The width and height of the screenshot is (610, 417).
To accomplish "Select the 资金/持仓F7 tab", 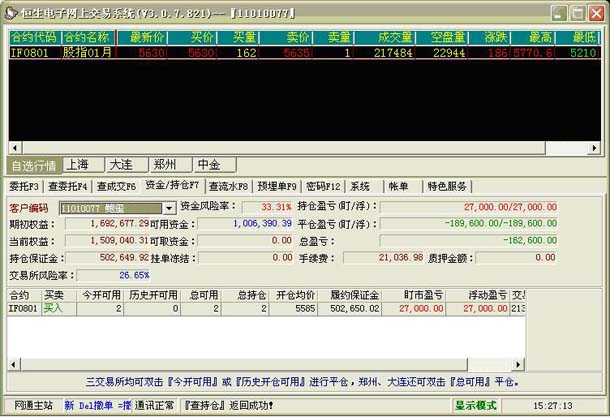I will pos(172,186).
